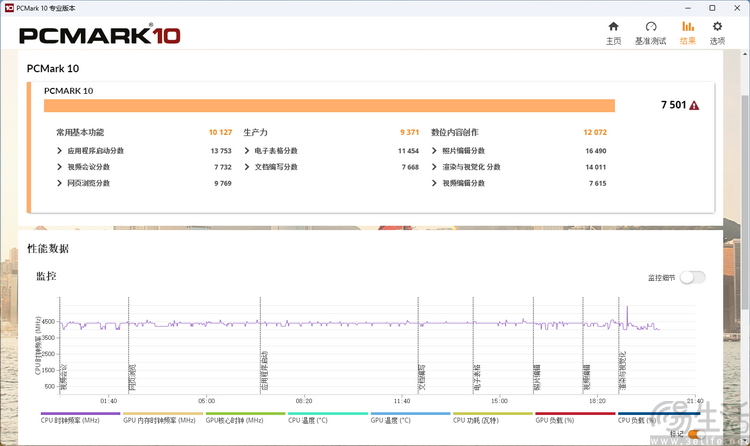Click the 常用基本功能 score 10 127
The height and width of the screenshot is (446, 750).
click(220, 132)
